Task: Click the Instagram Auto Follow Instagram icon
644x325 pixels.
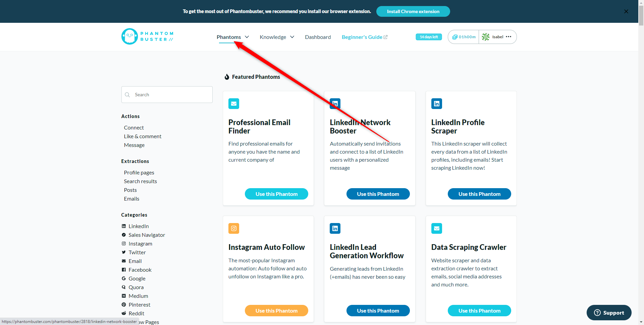Action: pyautogui.click(x=234, y=228)
